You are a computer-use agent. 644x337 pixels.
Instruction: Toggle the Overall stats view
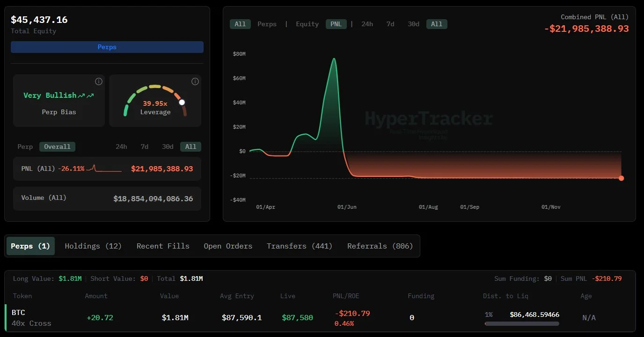[x=57, y=147]
